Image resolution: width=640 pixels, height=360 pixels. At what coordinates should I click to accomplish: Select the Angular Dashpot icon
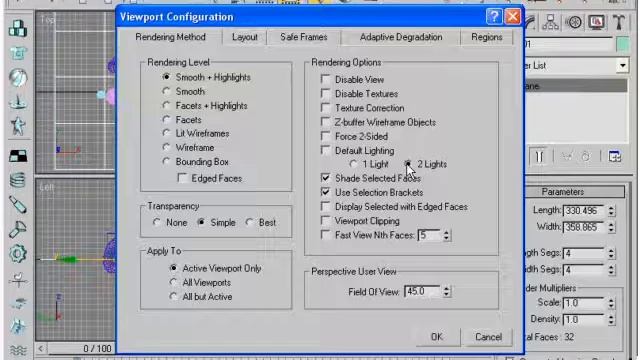click(x=18, y=229)
